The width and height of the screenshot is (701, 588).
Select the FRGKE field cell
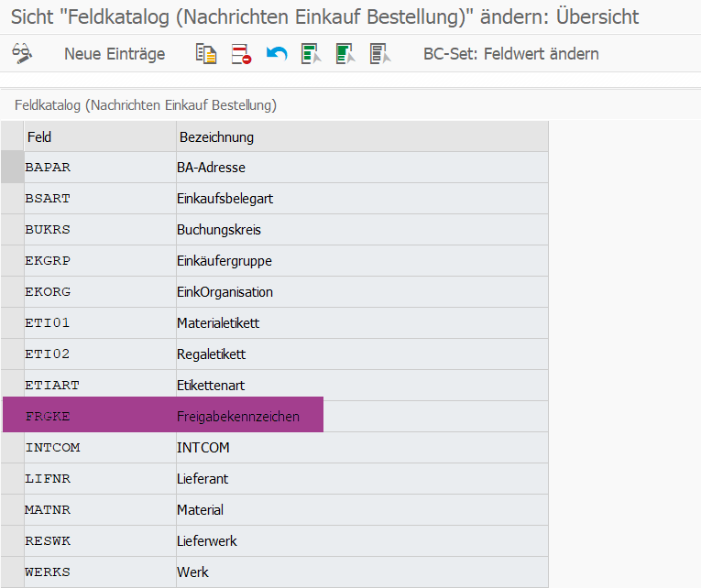coord(100,417)
